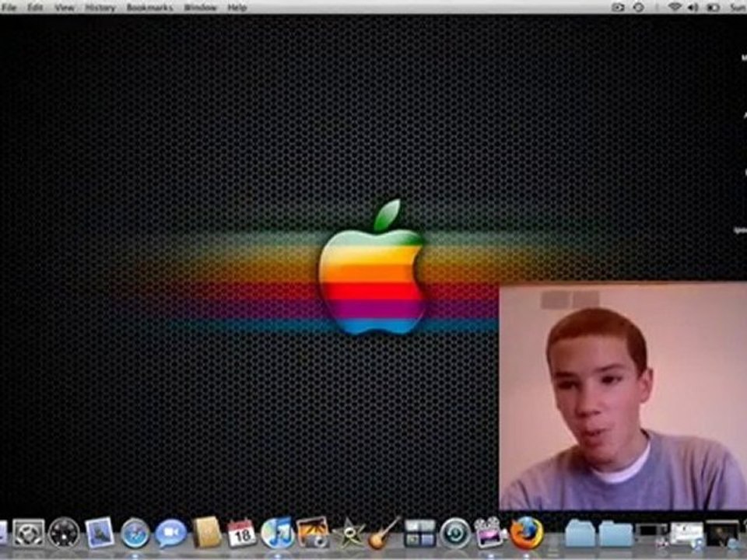The image size is (747, 560).
Task: Open GarageBand guitar icon in Dock
Action: tap(384, 532)
